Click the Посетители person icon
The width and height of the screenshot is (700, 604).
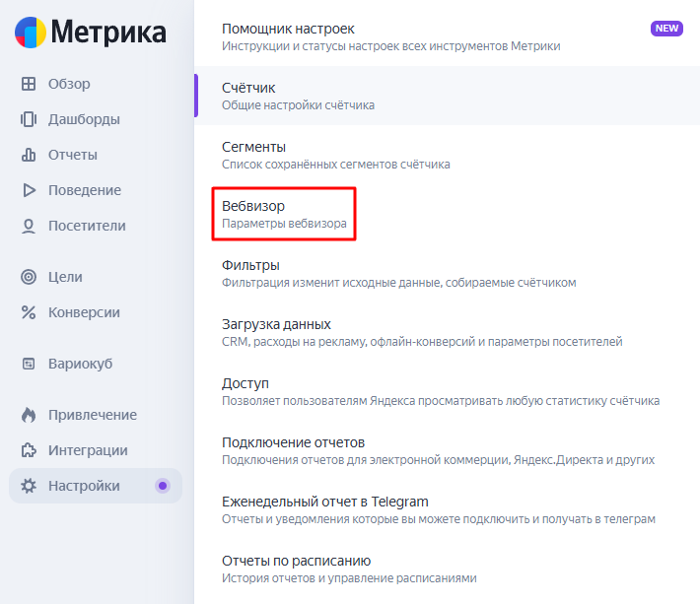tap(29, 227)
